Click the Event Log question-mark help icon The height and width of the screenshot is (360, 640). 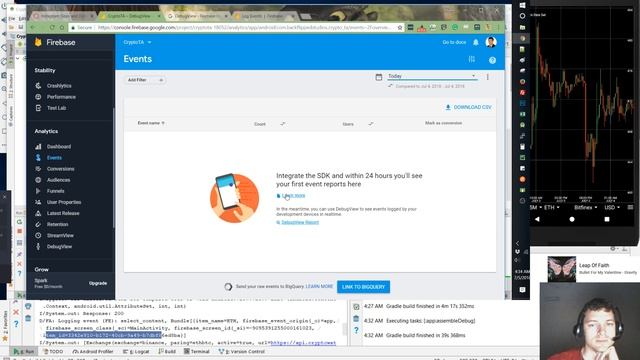tap(356, 330)
